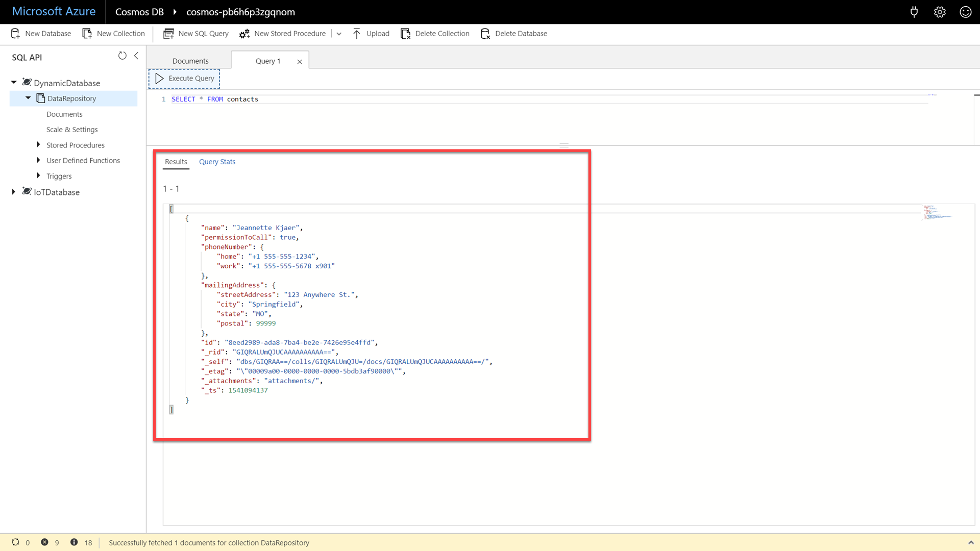Screen dimensions: 980x551
Task: Switch to the Documents tab
Action: [190, 61]
